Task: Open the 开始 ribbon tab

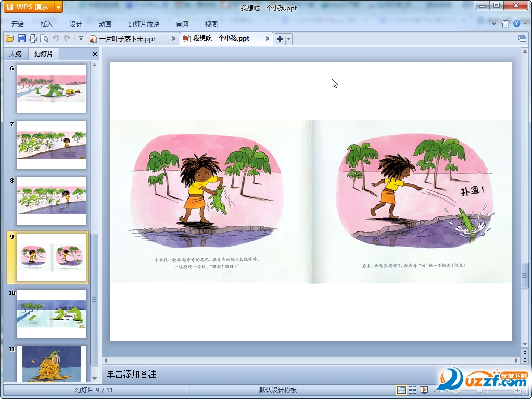Action: [x=18, y=24]
